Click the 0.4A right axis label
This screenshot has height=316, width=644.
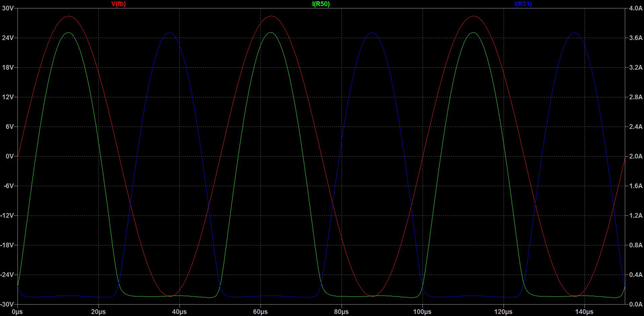(x=636, y=275)
